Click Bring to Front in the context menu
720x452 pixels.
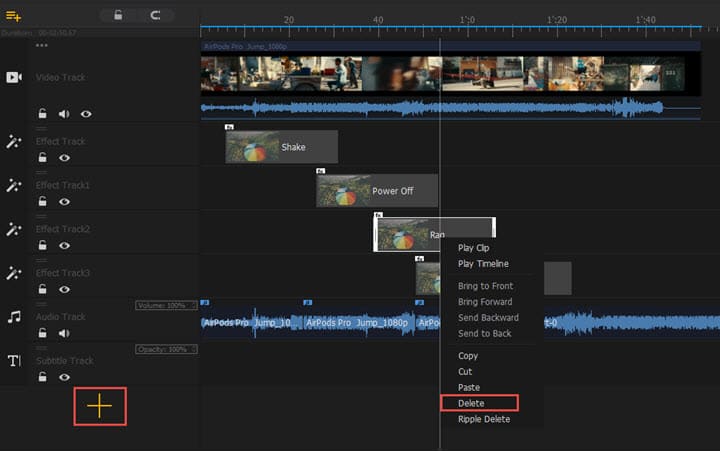pos(484,286)
